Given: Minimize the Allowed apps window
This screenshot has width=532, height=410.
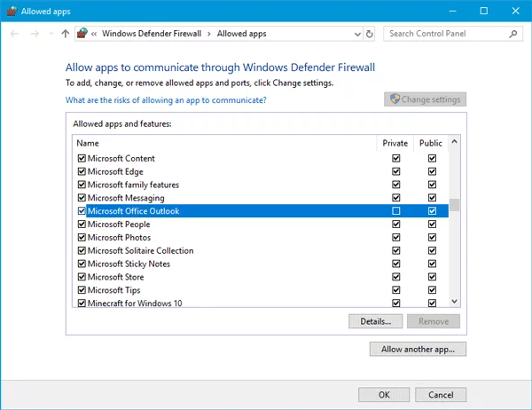Looking at the screenshot, I should pyautogui.click(x=452, y=11).
